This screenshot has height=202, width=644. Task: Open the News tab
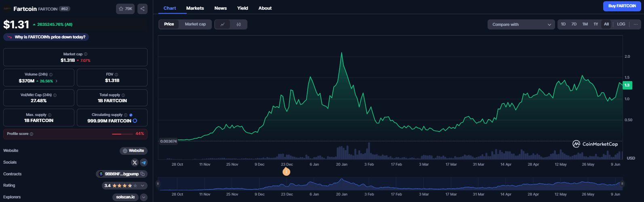coord(220,8)
